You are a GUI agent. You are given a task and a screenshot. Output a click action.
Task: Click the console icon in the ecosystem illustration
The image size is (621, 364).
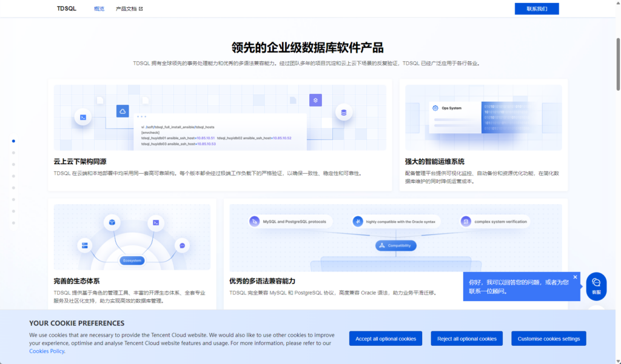[x=156, y=223]
